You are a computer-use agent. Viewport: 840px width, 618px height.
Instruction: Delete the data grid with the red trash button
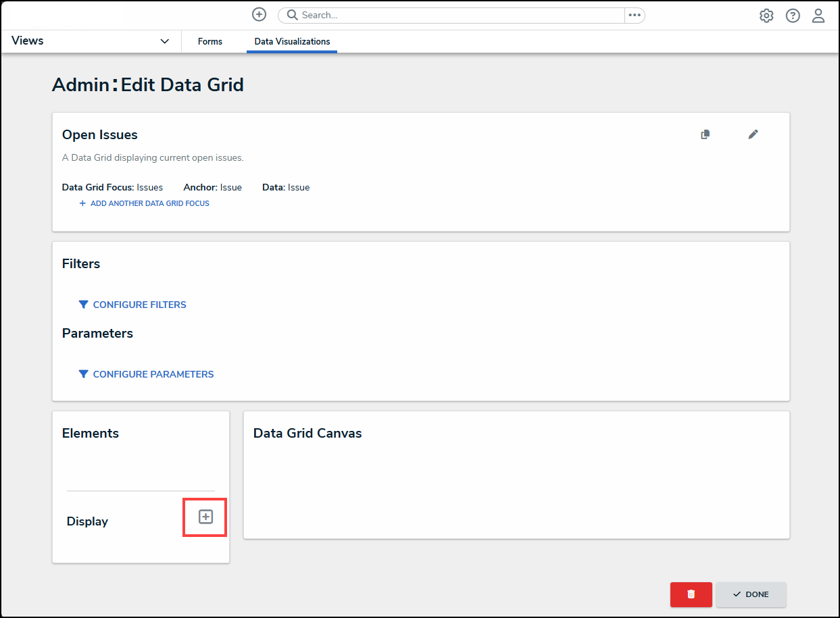(x=691, y=594)
